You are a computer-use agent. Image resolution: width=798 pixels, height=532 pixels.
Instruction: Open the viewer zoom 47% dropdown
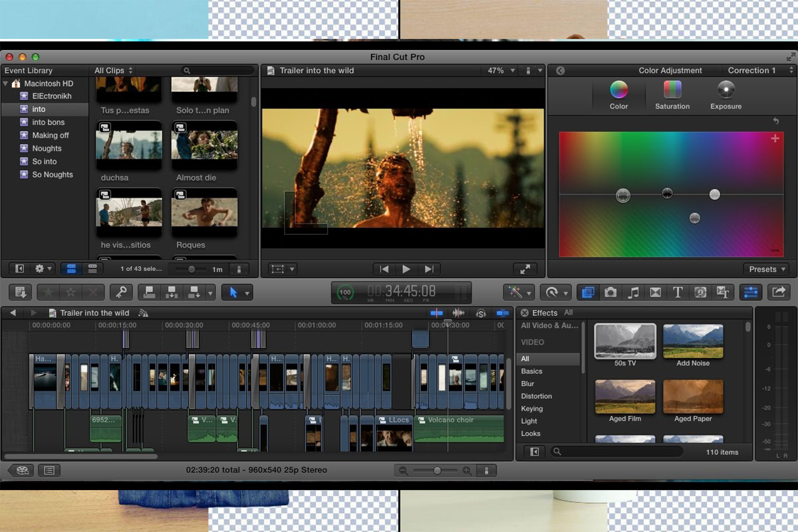coord(501,70)
